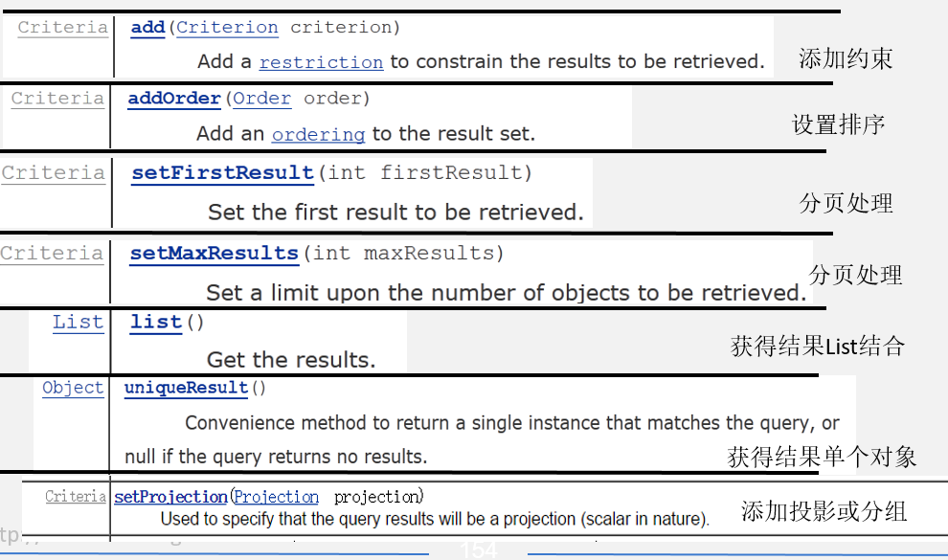Follow the Object return type link

click(x=73, y=388)
